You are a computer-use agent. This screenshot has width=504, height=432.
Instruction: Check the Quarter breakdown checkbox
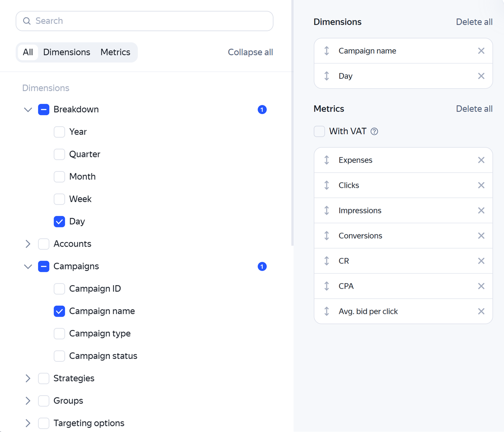[59, 154]
